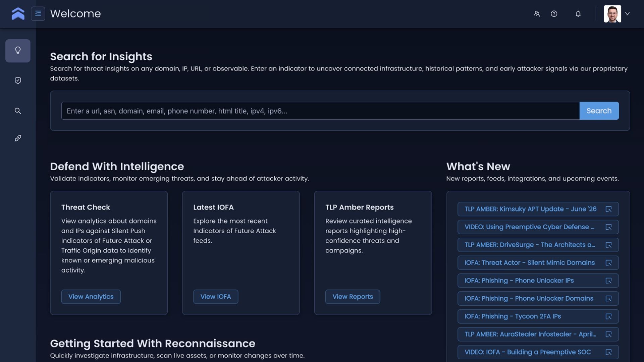Focus the indicator search input field
This screenshot has height=362, width=644.
320,111
